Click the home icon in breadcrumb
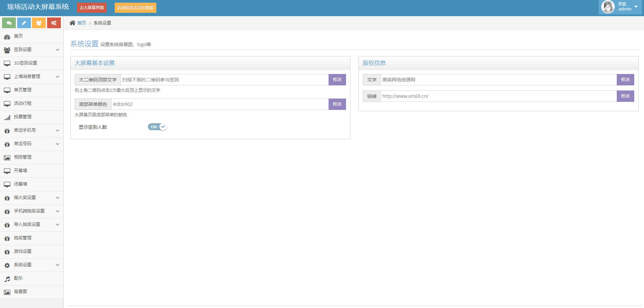The height and width of the screenshot is (308, 644). tap(72, 23)
